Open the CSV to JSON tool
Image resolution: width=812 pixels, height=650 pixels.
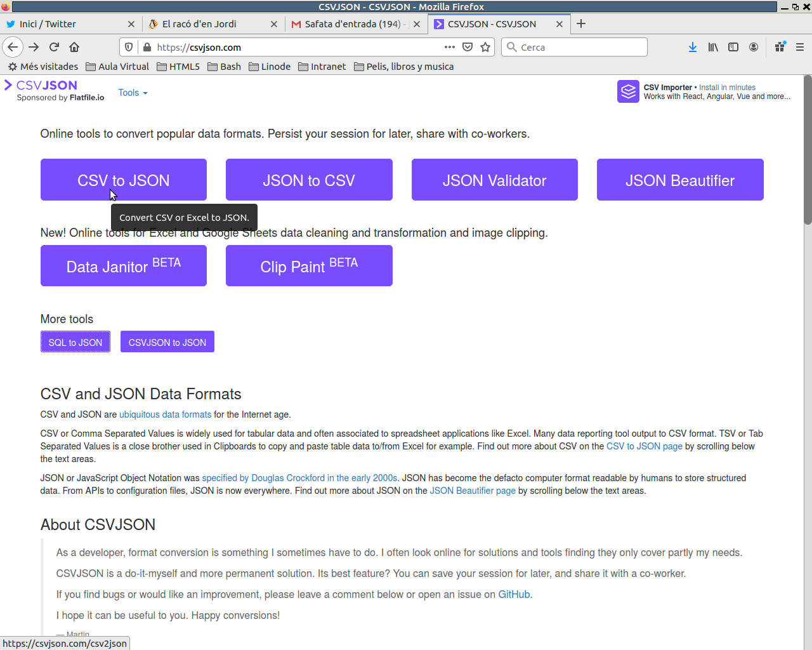click(124, 180)
